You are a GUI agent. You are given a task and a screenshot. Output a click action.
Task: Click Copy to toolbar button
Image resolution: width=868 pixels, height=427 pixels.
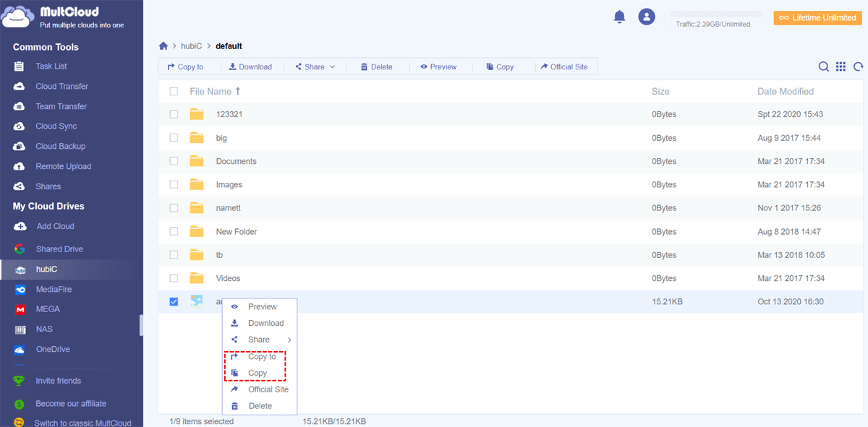click(x=185, y=66)
